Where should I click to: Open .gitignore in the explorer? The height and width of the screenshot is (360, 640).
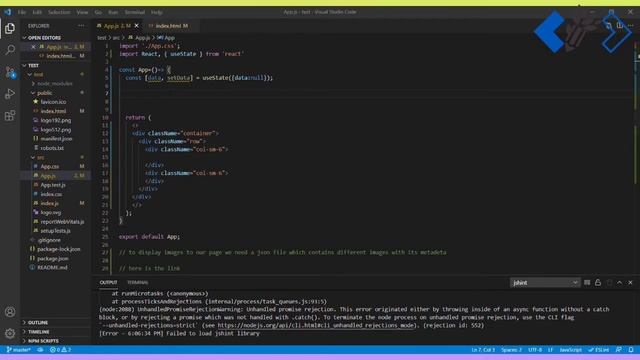(x=49, y=240)
